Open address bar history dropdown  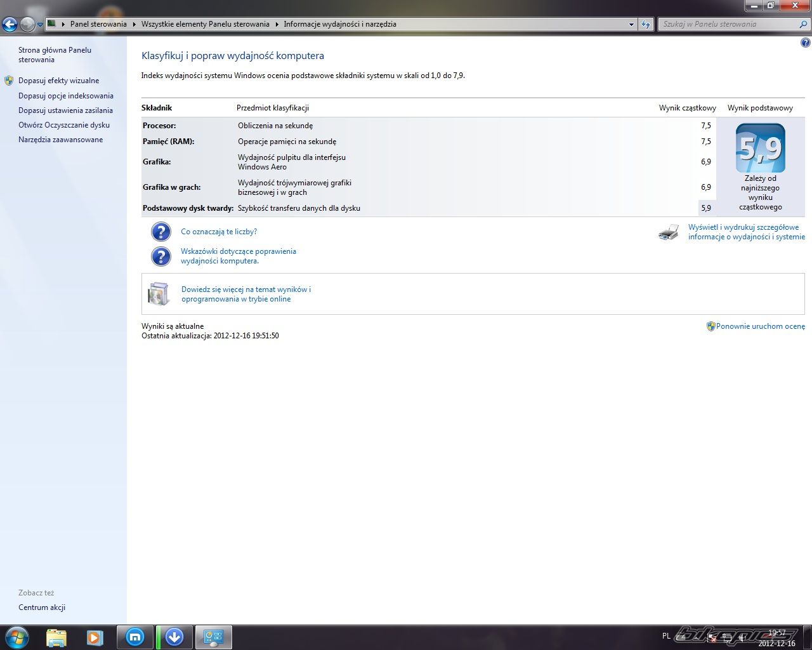[x=631, y=24]
